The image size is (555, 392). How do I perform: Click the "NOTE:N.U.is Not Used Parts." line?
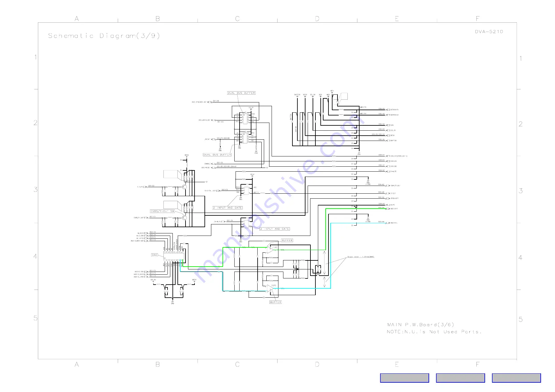pyautogui.click(x=434, y=332)
